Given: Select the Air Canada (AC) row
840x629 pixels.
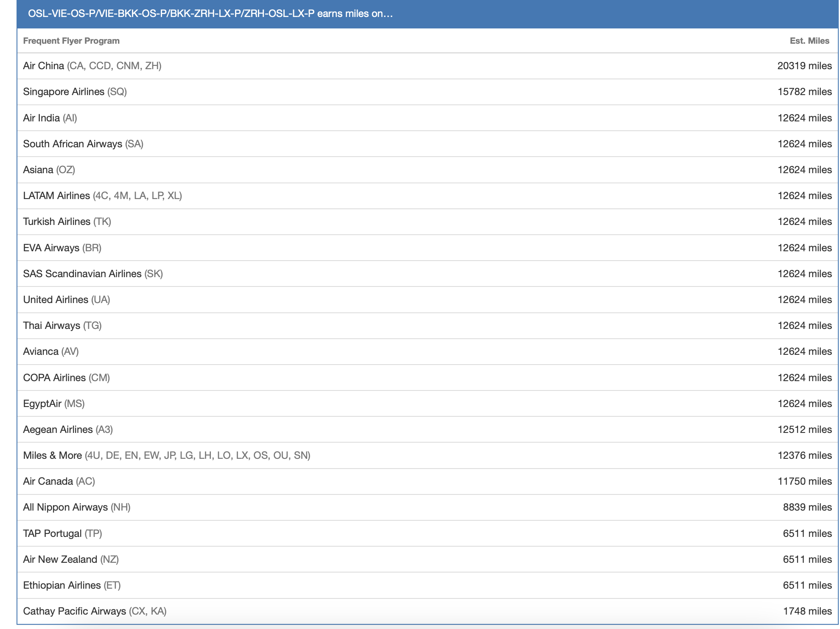Looking at the screenshot, I should [x=428, y=481].
